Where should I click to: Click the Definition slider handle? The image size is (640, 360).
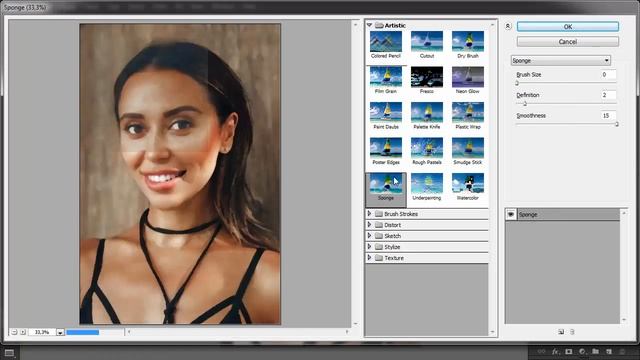(x=525, y=104)
